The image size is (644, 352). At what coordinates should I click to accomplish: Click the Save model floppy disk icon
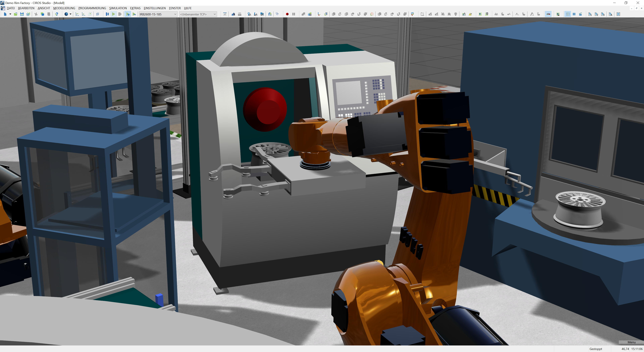point(22,14)
